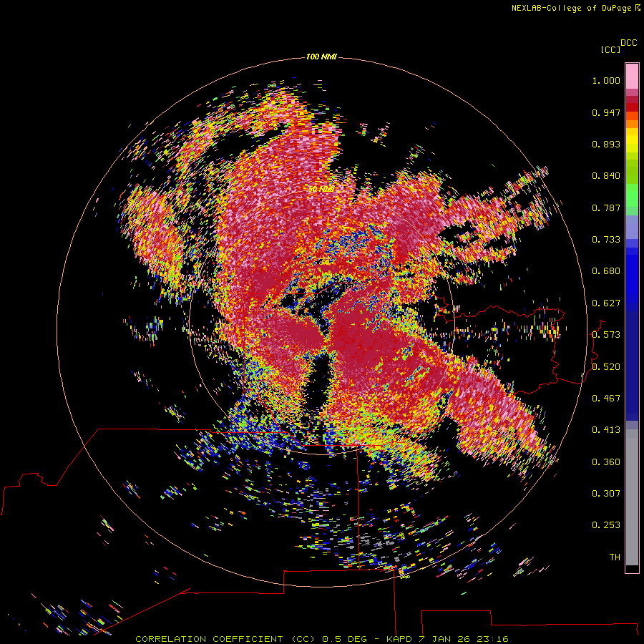Screen dimensions: 644x644
Task: Pick the light pink top color bar segment
Action: point(632,77)
